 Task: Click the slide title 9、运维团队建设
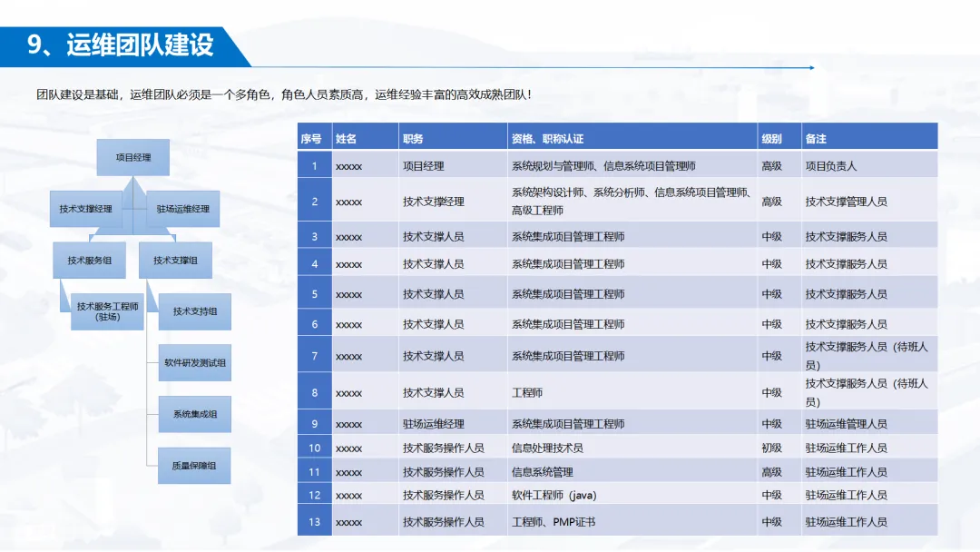[x=121, y=45]
